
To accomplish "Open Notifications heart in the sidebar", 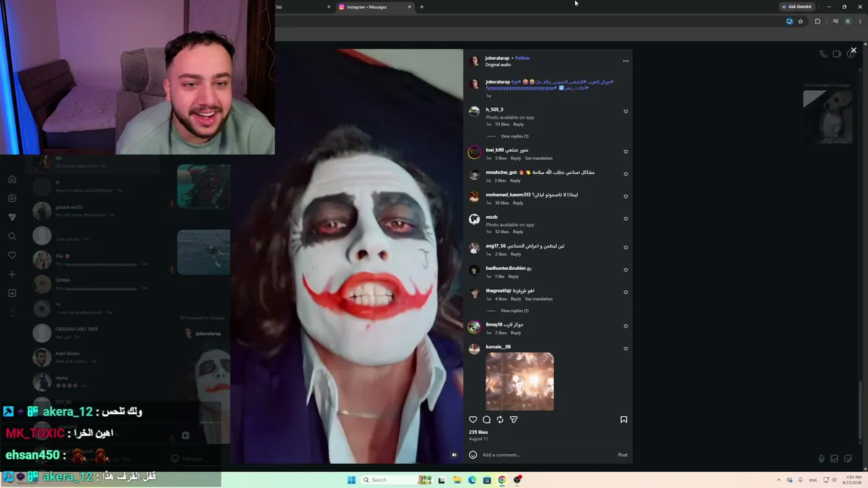I will point(12,256).
